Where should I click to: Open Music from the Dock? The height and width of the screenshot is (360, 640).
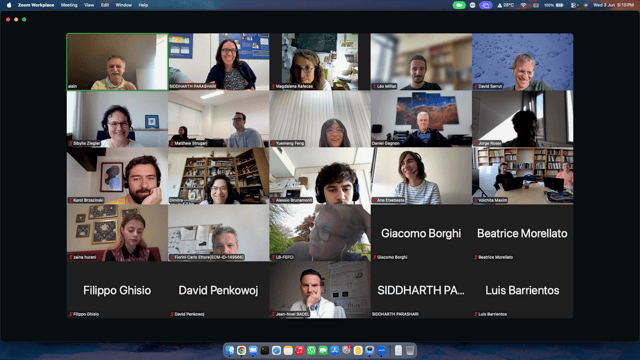pos(300,350)
